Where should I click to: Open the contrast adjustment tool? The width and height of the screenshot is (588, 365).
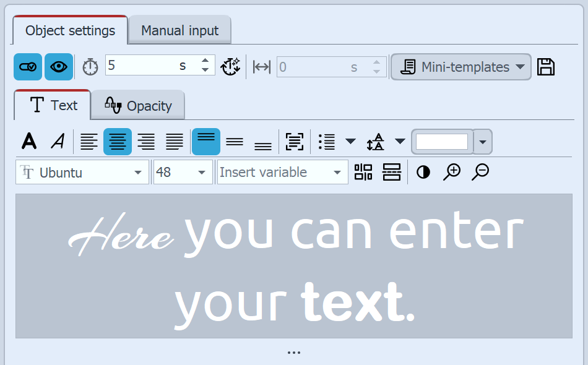423,172
